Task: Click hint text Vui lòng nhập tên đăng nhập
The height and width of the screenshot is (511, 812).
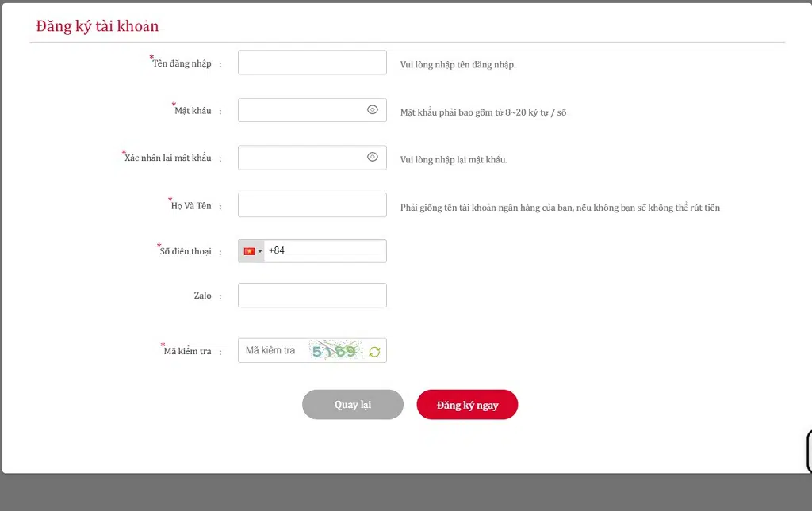Action: (x=458, y=65)
